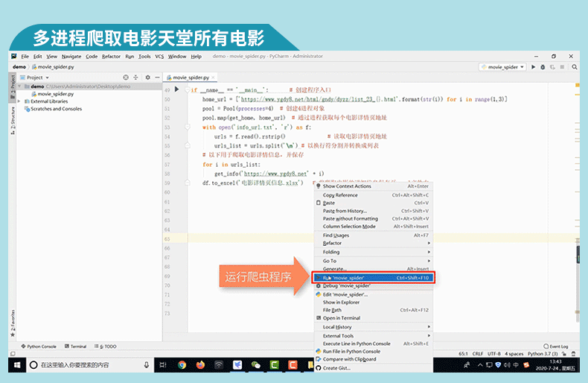Open the Event Log

click(556, 346)
